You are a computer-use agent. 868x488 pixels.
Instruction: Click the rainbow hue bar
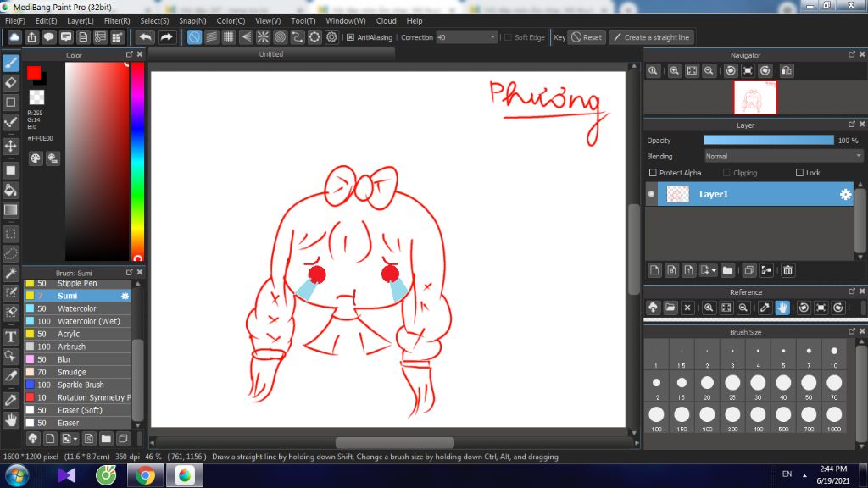(138, 161)
